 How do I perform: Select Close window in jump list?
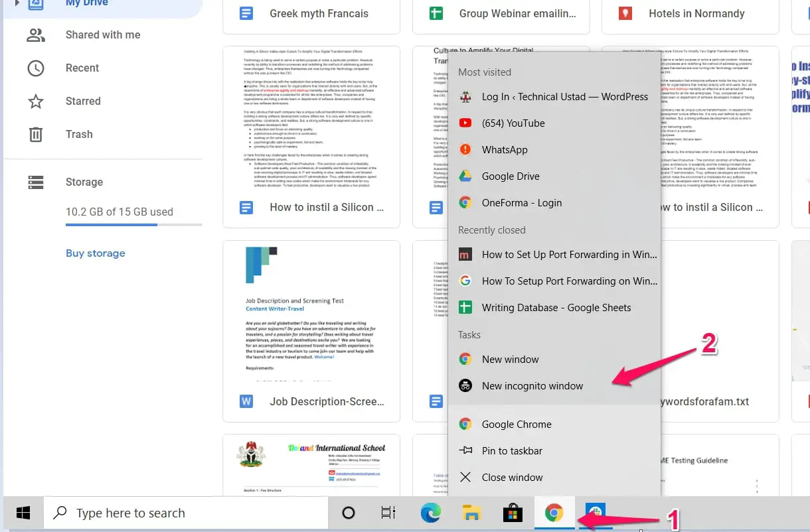(554, 478)
